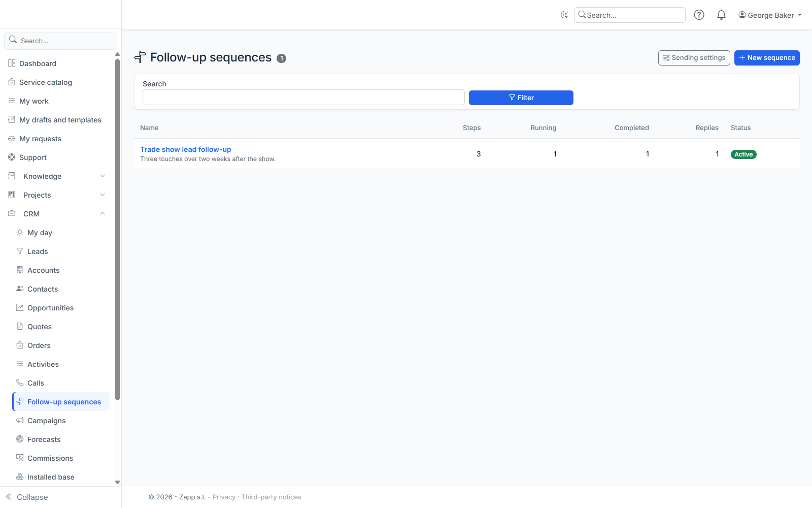The width and height of the screenshot is (812, 508).
Task: Select CRM menu item
Action: point(57,214)
